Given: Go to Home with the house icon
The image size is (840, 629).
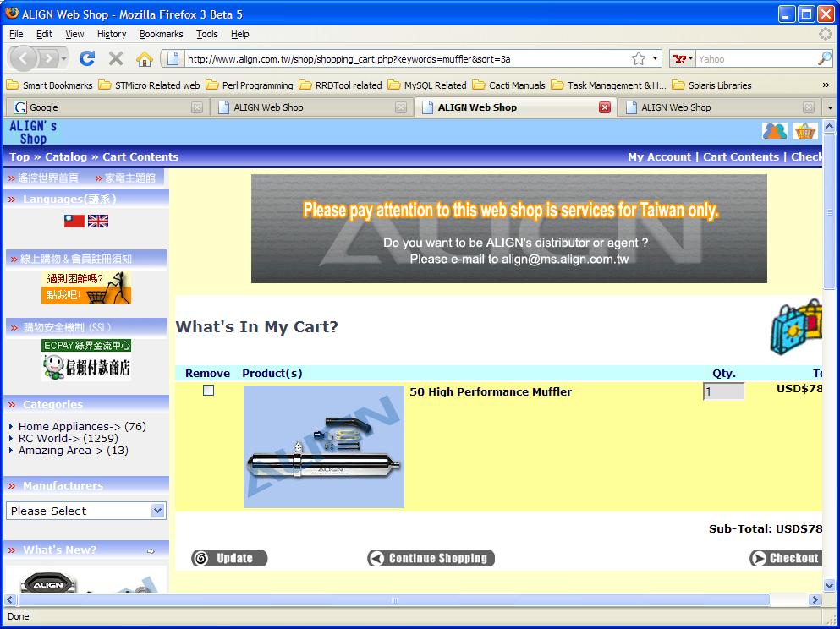Looking at the screenshot, I should 144,59.
